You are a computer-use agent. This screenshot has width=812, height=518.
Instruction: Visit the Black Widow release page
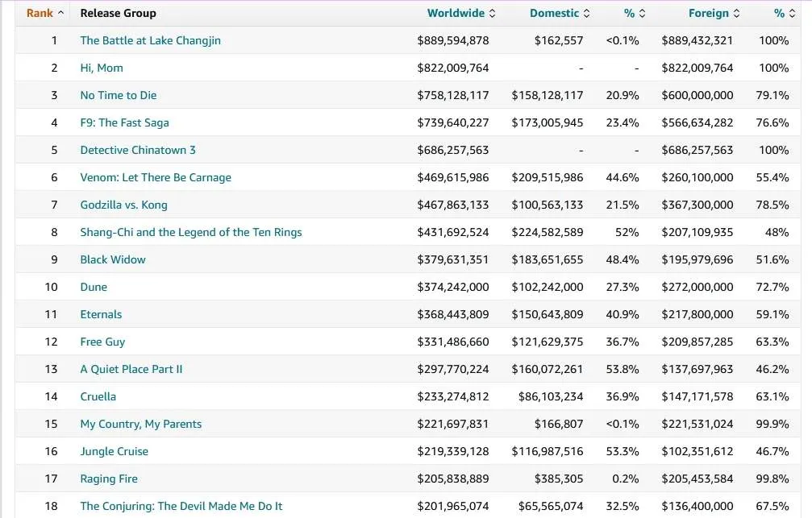coord(112,259)
